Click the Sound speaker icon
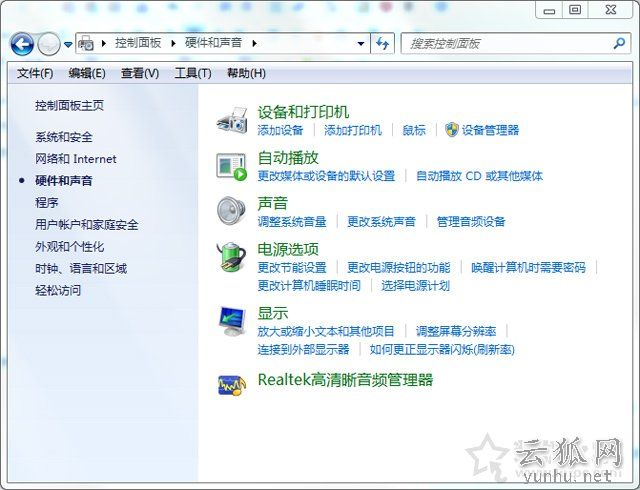 click(x=231, y=211)
